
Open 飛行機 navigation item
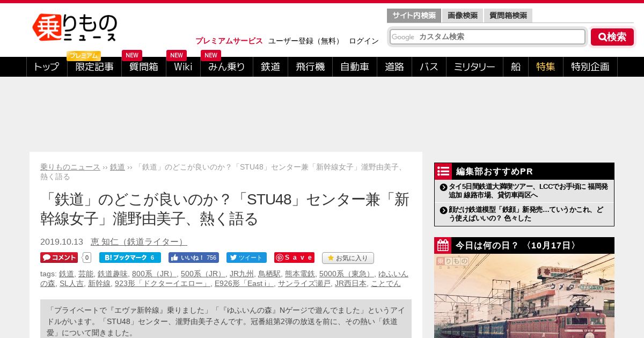pos(310,67)
